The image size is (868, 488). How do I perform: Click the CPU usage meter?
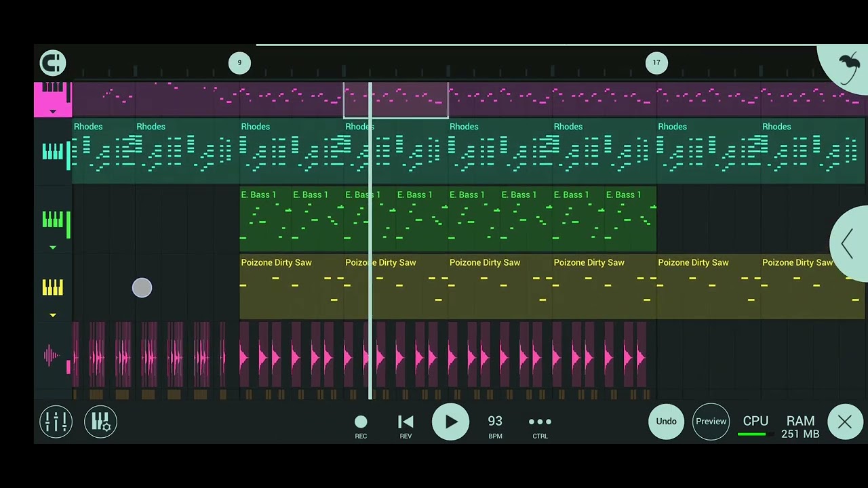tap(755, 426)
